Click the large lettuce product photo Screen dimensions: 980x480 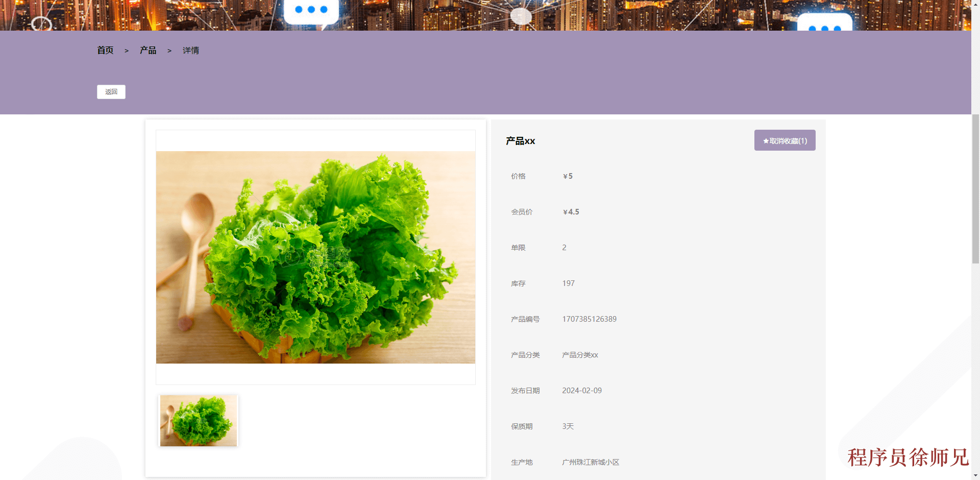[x=315, y=257]
